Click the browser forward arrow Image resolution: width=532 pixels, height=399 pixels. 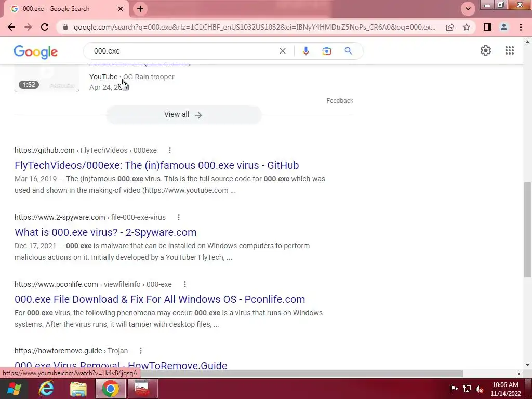tap(28, 27)
